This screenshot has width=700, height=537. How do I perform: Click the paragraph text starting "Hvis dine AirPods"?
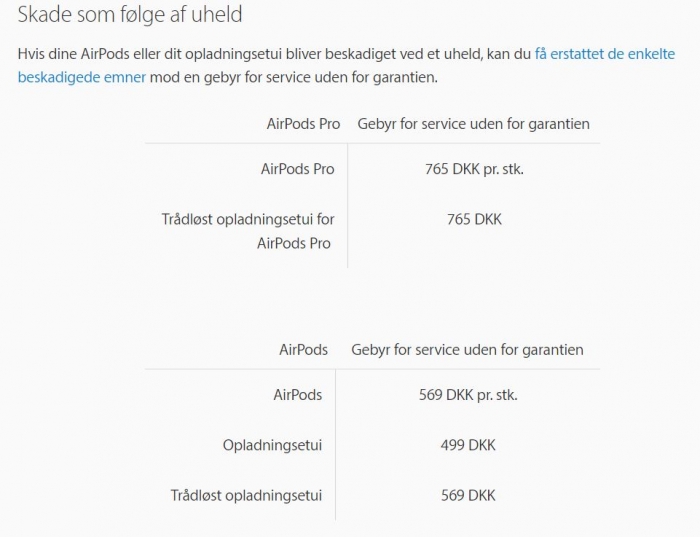(346, 66)
